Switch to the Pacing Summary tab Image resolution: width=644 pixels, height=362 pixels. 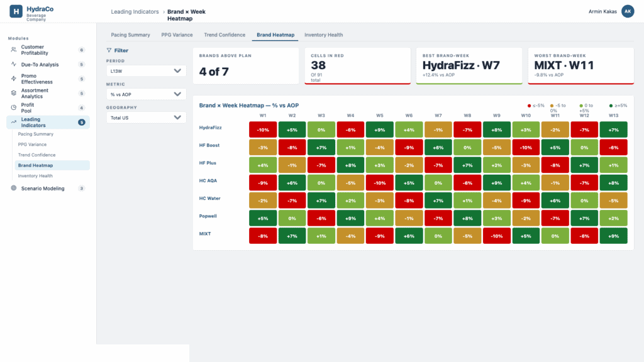click(130, 35)
